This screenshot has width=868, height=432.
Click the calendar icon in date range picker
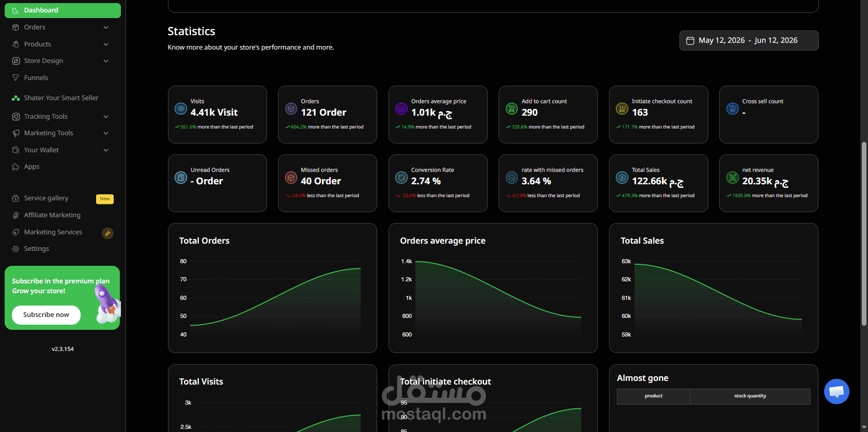pyautogui.click(x=690, y=40)
